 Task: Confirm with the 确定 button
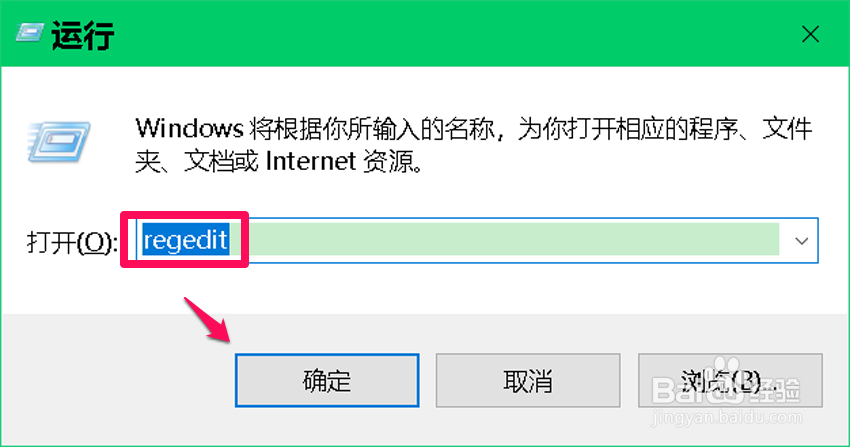327,380
